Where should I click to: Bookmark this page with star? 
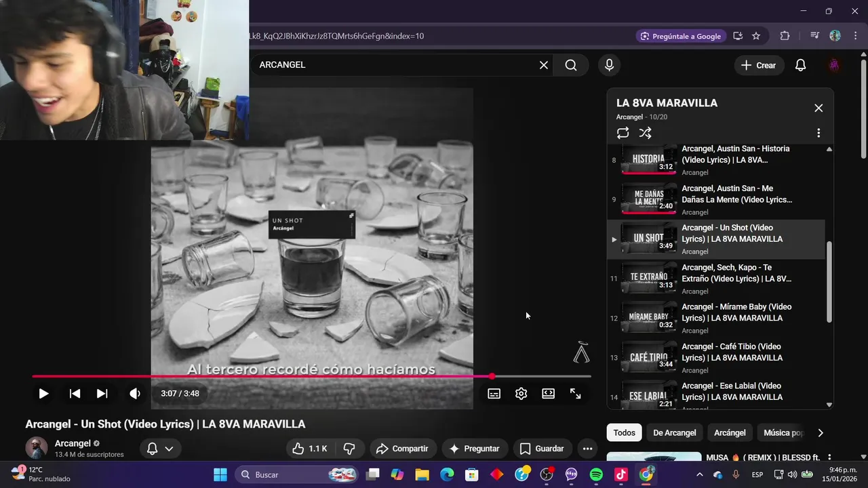756,36
